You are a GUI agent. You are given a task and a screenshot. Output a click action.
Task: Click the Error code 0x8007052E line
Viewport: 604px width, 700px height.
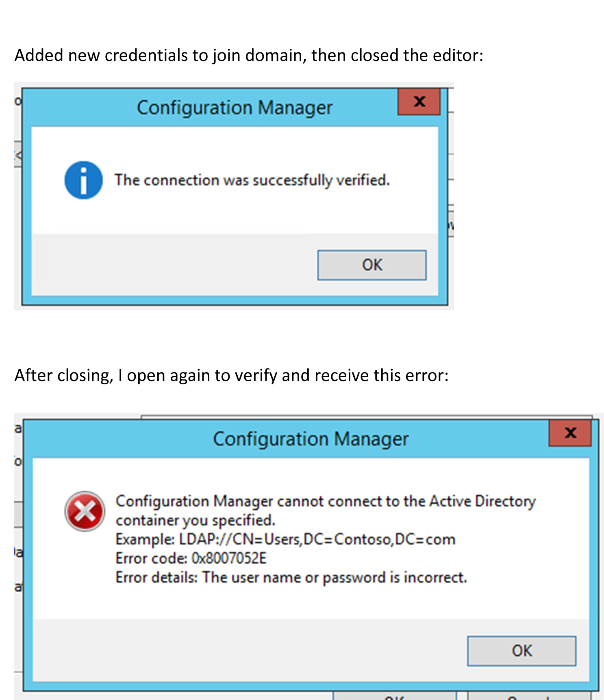(191, 559)
